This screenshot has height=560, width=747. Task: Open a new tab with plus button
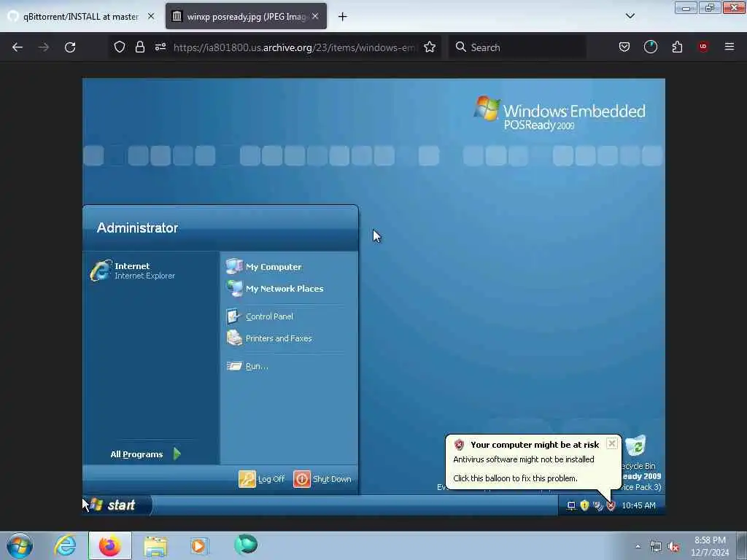342,17
